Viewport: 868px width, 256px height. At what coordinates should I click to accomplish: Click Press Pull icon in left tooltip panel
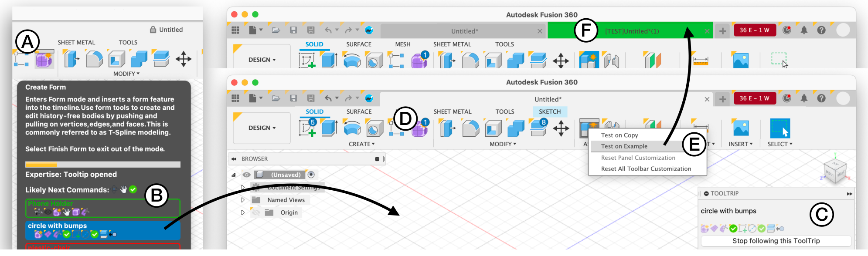71,59
